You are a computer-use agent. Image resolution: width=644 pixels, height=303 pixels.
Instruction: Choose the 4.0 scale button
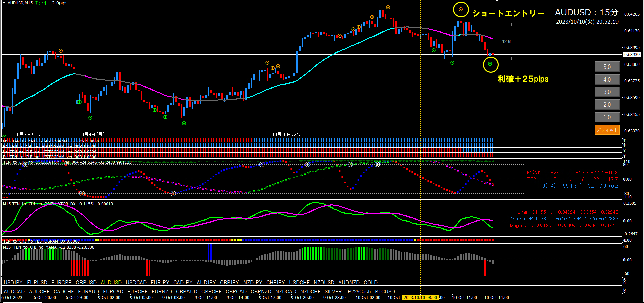tap(607, 80)
